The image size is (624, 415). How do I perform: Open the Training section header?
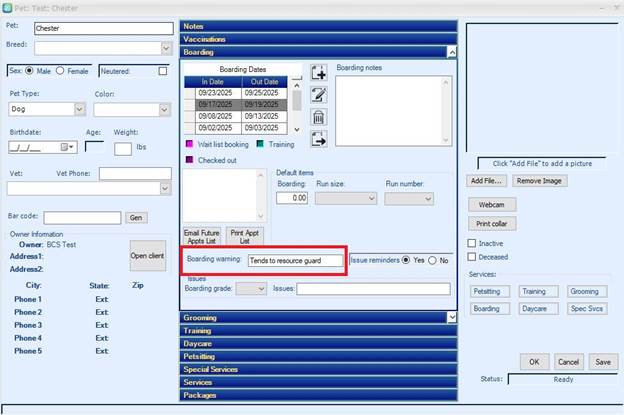coord(318,331)
